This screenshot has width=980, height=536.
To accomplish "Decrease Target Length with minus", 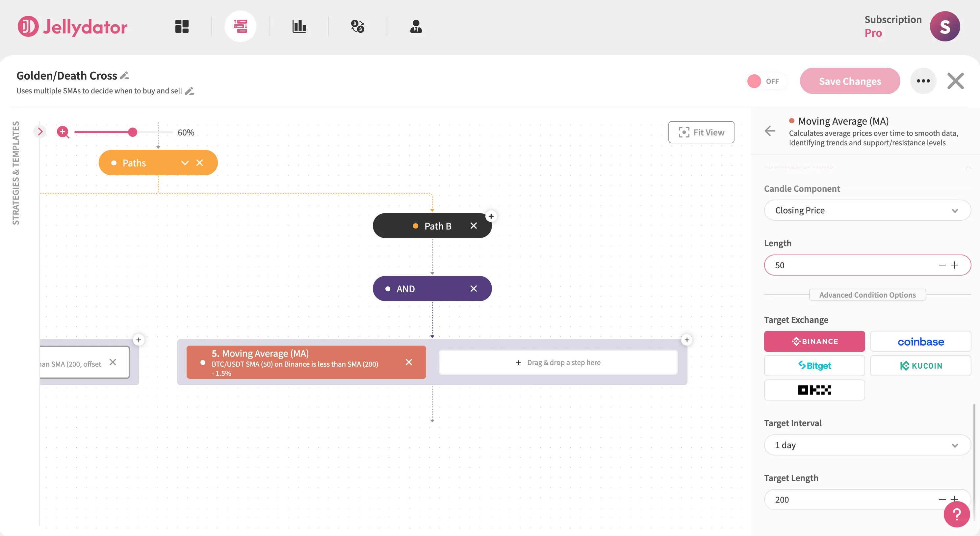I will (x=942, y=499).
